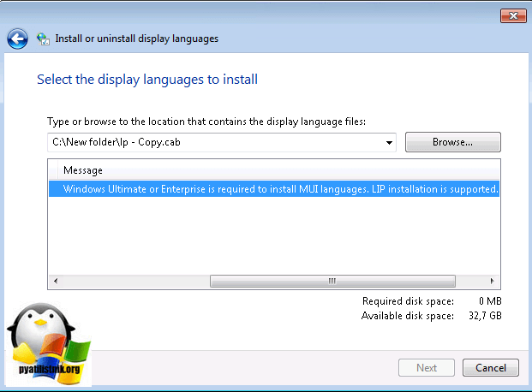Image resolution: width=532 pixels, height=392 pixels.
Task: Click the 'Select the display languages to install' heading
Action: pos(147,80)
